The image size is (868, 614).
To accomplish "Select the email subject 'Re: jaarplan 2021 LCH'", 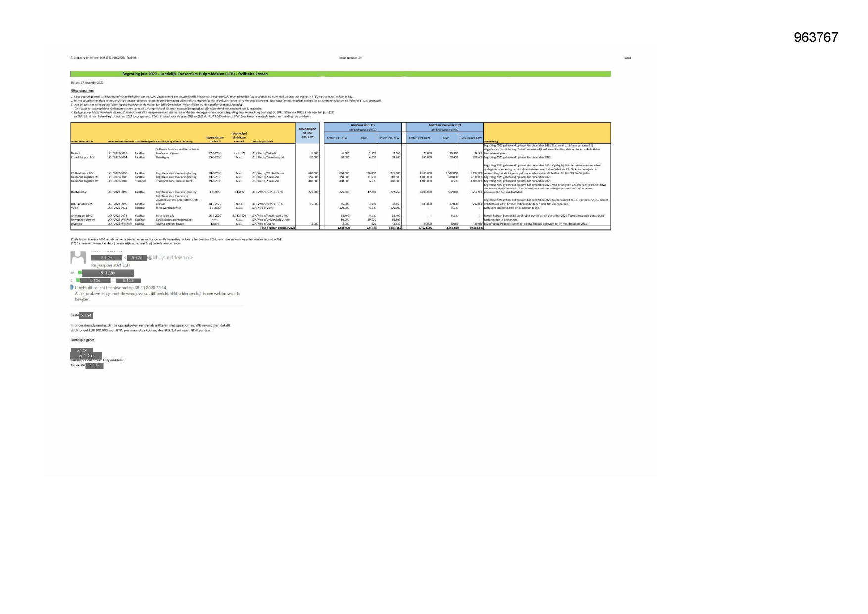I will [x=111, y=265].
